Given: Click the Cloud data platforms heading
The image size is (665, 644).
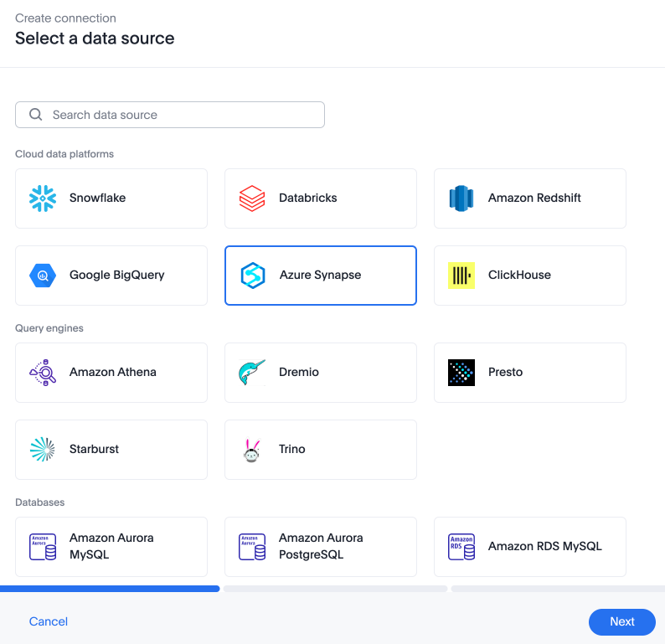Looking at the screenshot, I should coord(64,154).
